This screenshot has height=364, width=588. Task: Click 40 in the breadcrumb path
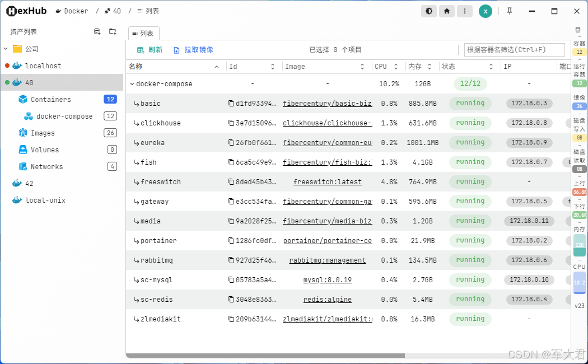(x=113, y=11)
